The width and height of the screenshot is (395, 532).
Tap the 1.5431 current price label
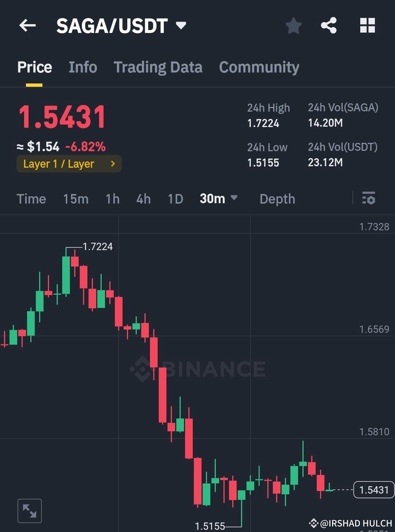click(373, 489)
